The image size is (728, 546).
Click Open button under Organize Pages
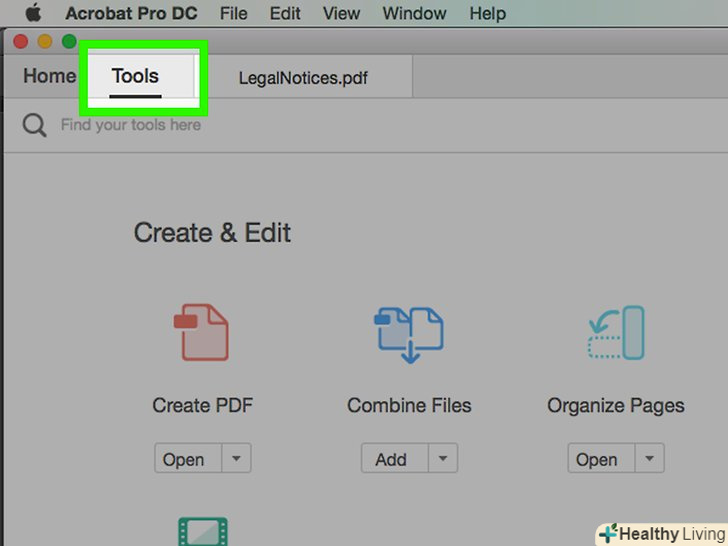[601, 458]
